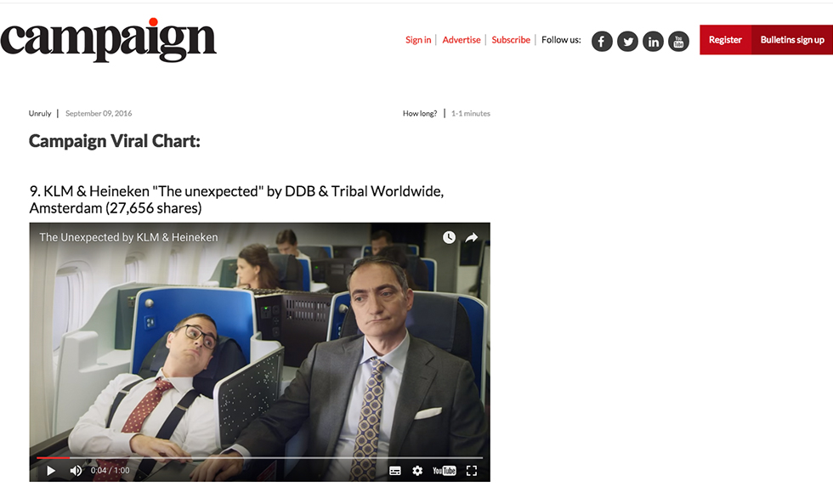Click the Watch Later clock icon
Image resolution: width=833 pixels, height=504 pixels.
449,237
